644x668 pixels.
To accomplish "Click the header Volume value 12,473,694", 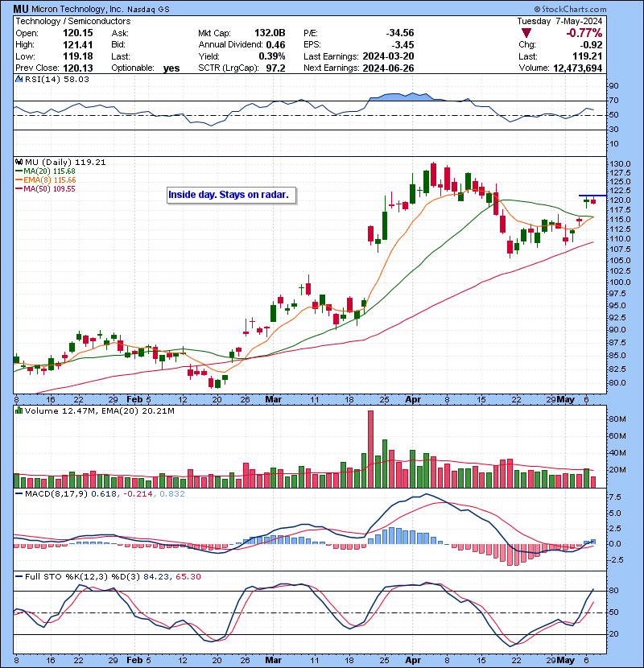I will coord(577,68).
